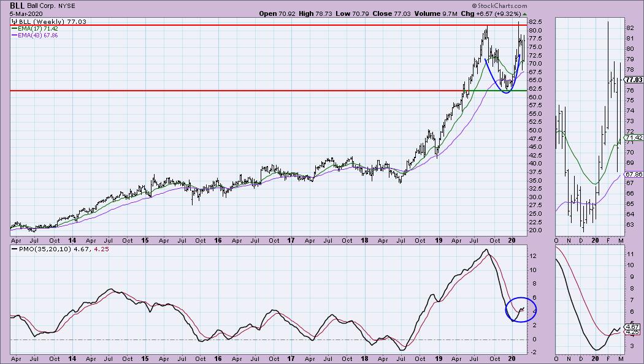This screenshot has width=644, height=364.
Task: Click the 77.03 price tag in the zoom panel
Action: [634, 80]
